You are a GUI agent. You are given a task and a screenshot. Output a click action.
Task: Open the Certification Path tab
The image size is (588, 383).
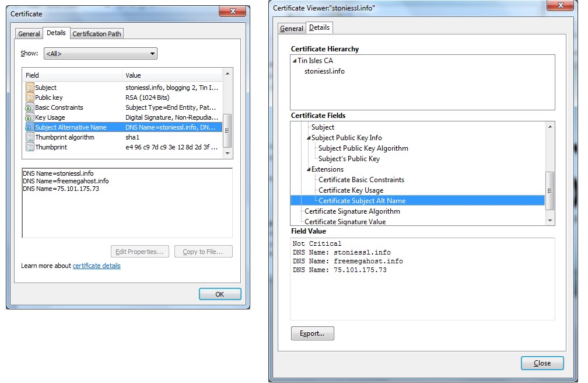(x=97, y=34)
